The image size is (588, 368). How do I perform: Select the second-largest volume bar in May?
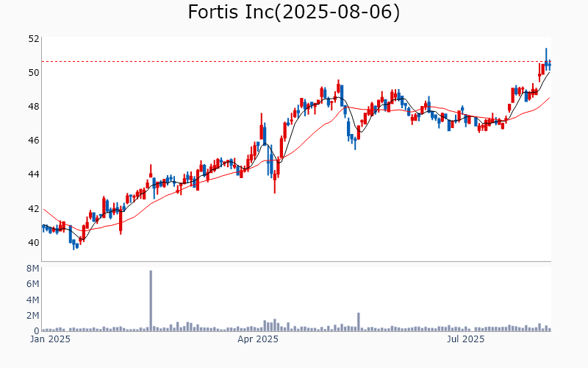tap(359, 322)
